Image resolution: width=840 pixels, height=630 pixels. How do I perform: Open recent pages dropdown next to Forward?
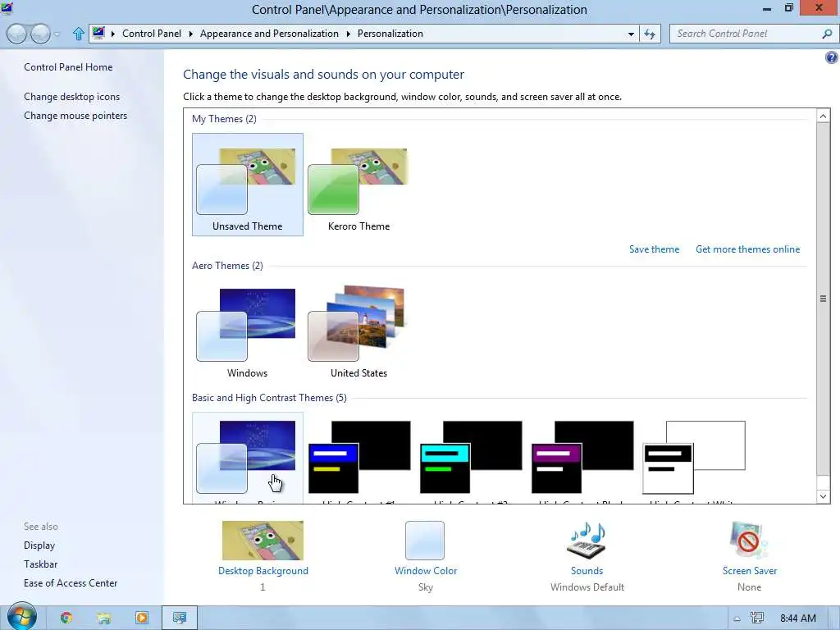coord(57,34)
